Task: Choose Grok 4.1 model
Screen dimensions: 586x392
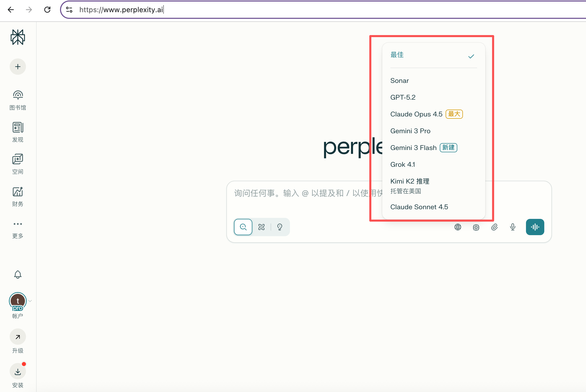Action: click(x=434, y=164)
